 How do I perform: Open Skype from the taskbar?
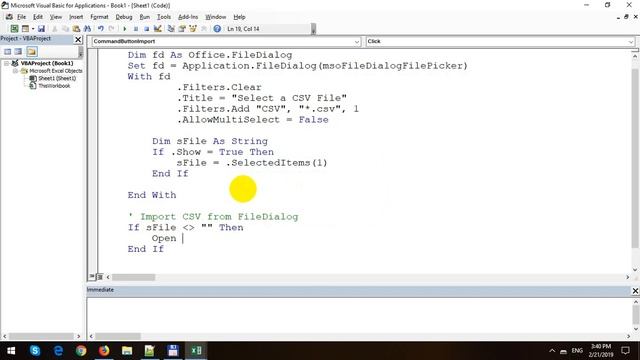[x=35, y=351]
